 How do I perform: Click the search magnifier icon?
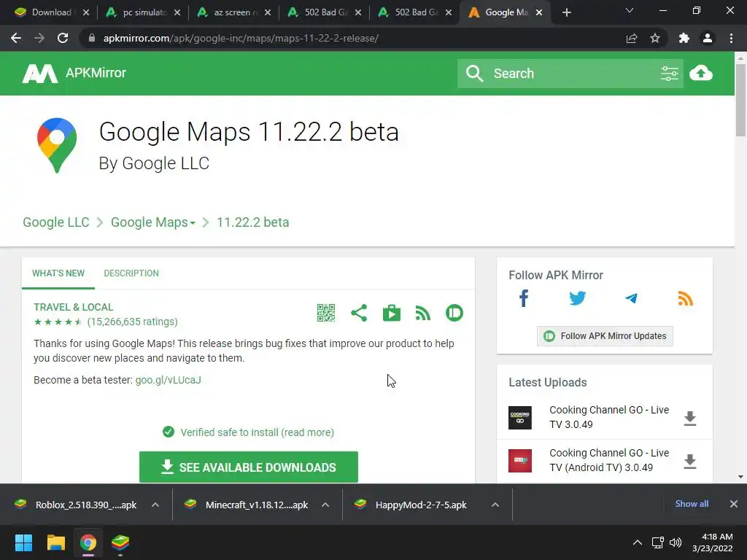(x=474, y=74)
